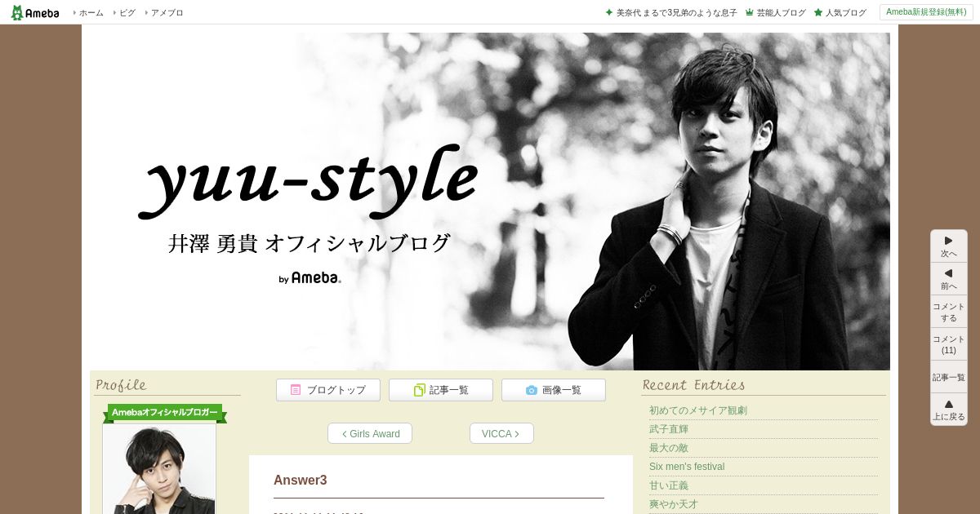Go to previous entry with 前へ arrow
980x514 pixels.
point(948,279)
